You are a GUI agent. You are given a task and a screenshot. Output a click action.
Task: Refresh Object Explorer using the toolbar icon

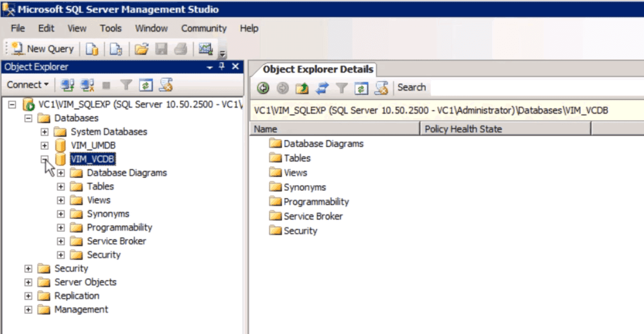pyautogui.click(x=145, y=85)
